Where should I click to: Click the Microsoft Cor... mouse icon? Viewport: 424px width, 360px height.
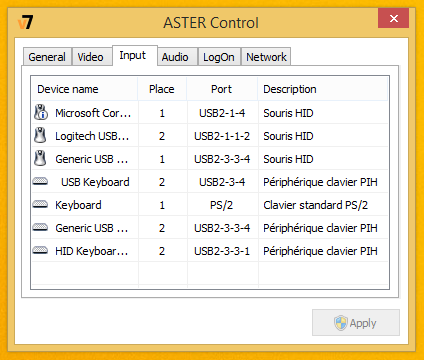click(41, 112)
